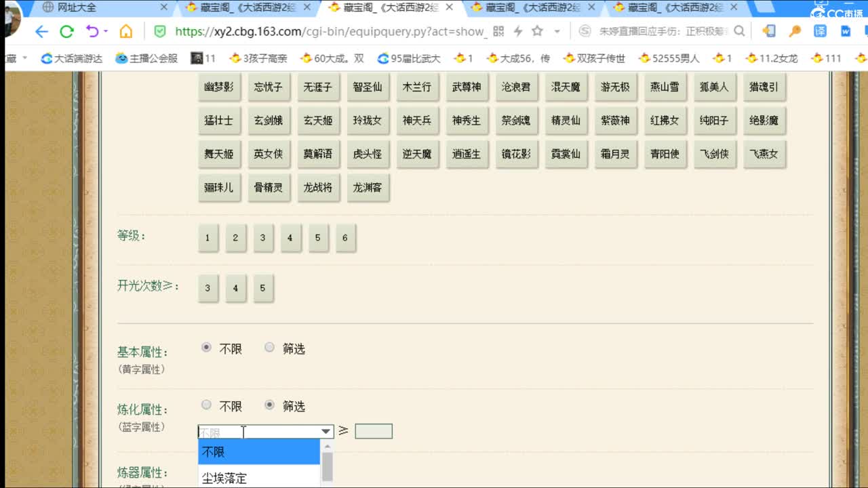Image resolution: width=868 pixels, height=488 pixels.
Task: Expand the 炼化属性 attribute combo box
Action: (x=266, y=431)
